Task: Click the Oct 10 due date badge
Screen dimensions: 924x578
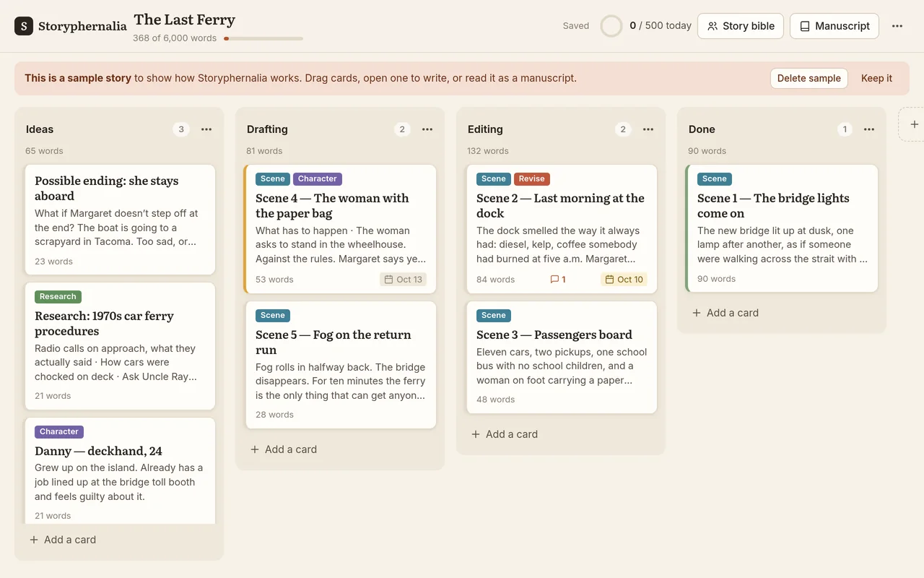Action: point(624,280)
